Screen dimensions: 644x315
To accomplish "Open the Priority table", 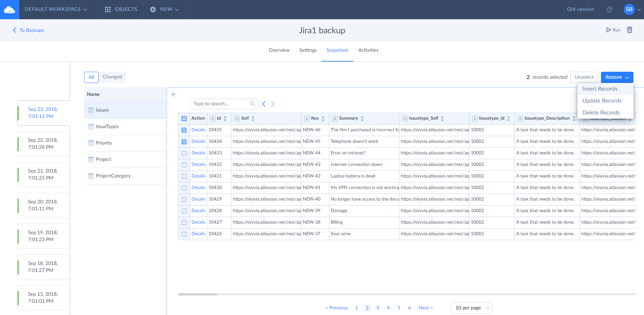I will [x=125, y=143].
